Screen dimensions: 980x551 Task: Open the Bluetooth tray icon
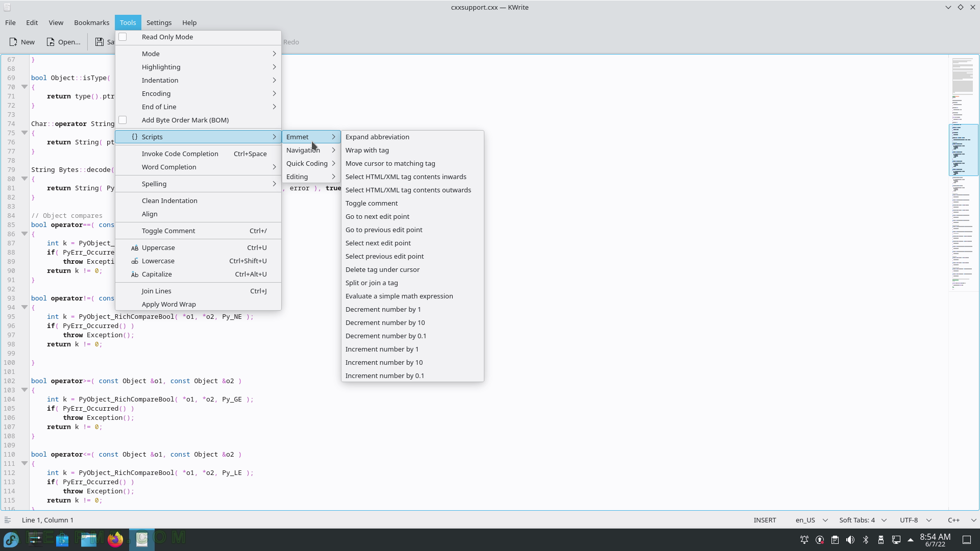tap(866, 540)
